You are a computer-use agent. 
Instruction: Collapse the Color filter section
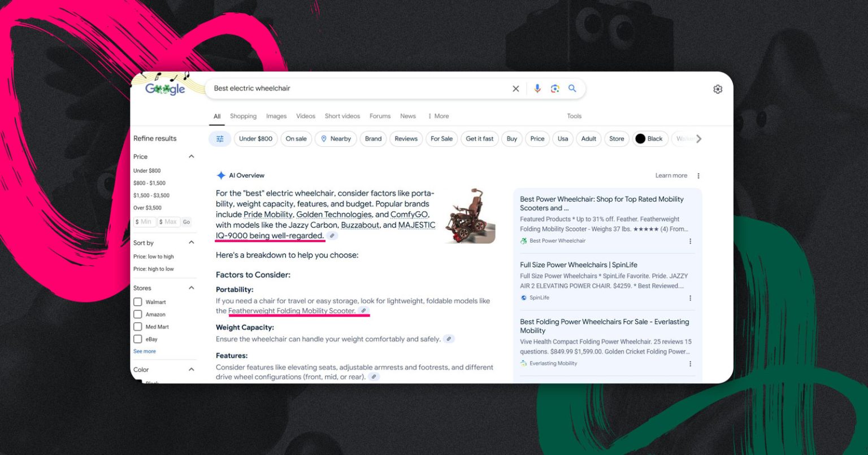[191, 370]
